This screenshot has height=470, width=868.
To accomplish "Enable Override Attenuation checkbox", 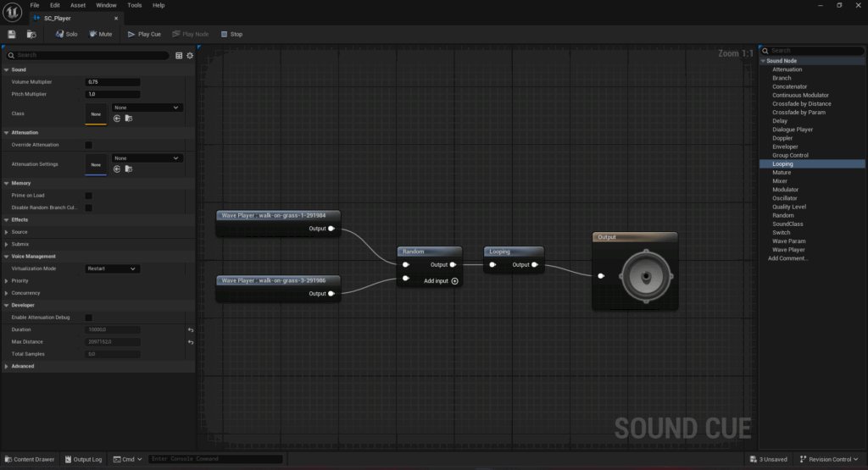I will point(88,145).
